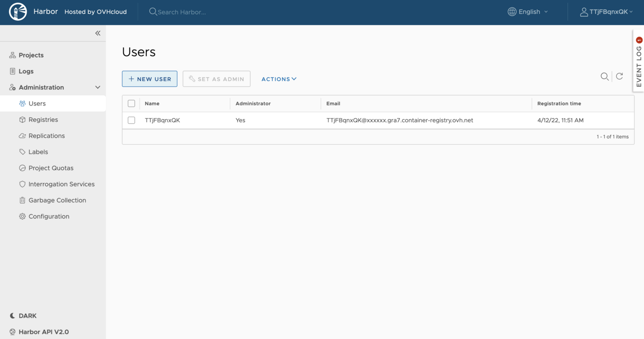Open Interrogation Services shield icon
644x339 pixels.
[x=22, y=184]
